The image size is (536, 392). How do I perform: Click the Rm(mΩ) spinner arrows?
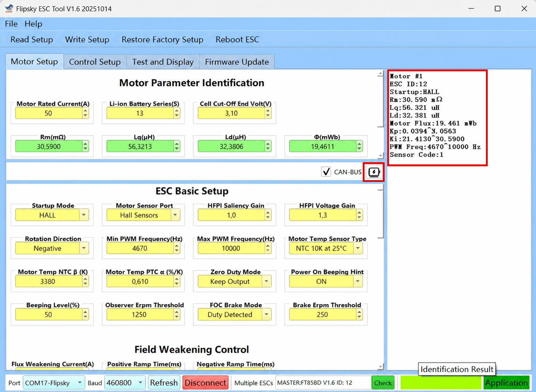86,146
